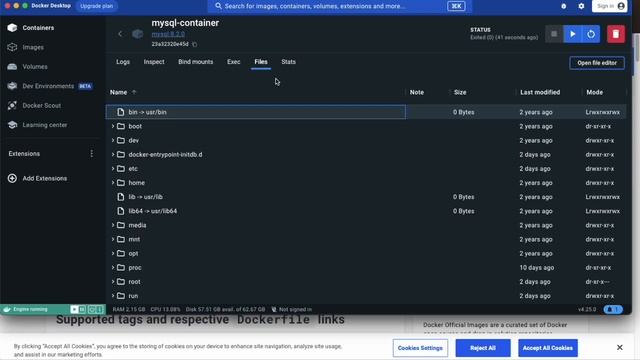Switch to the Bind mounts tab
The height and width of the screenshot is (360, 640).
(196, 62)
